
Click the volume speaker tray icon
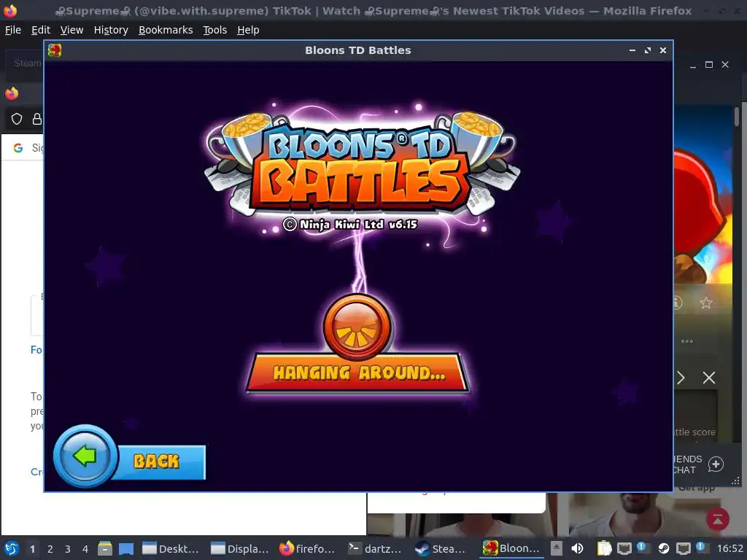pyautogui.click(x=577, y=548)
